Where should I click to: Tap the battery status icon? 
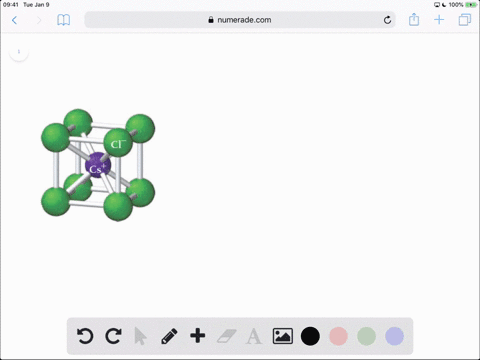pyautogui.click(x=471, y=5)
